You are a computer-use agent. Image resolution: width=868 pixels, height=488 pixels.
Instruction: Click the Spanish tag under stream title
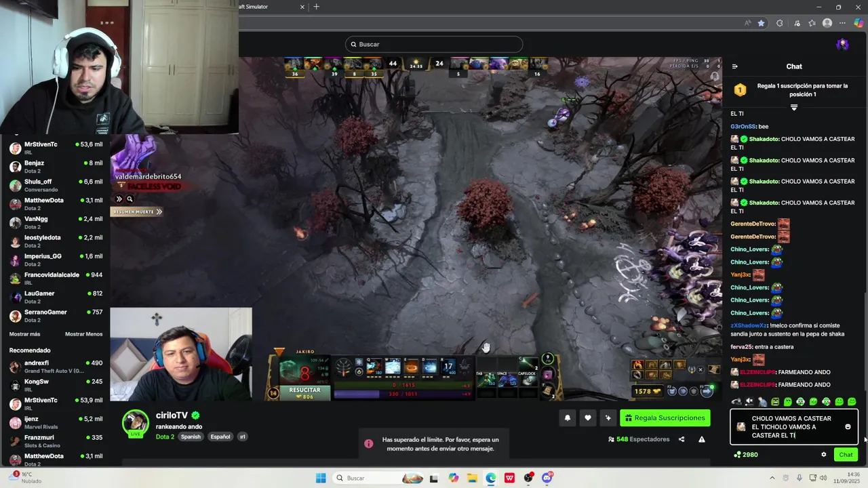[x=191, y=436]
